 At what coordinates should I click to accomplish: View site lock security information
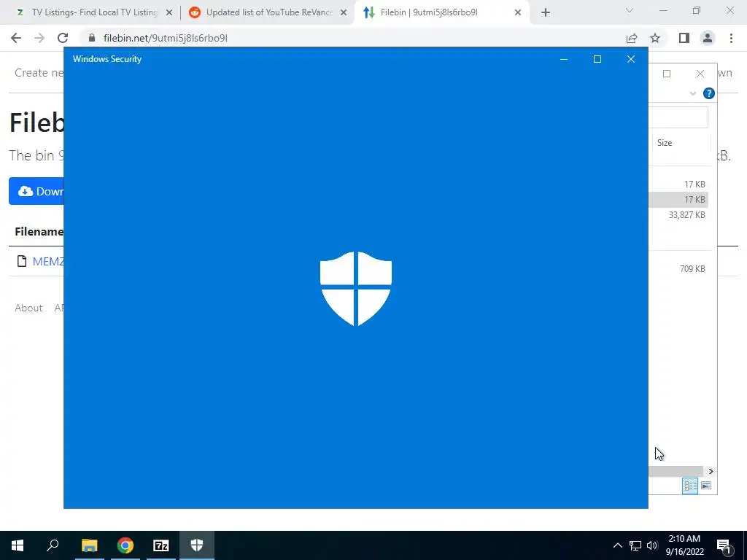pos(92,38)
